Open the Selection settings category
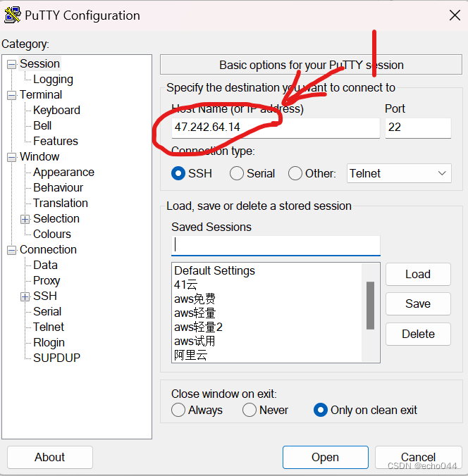The image size is (468, 476). (x=56, y=218)
